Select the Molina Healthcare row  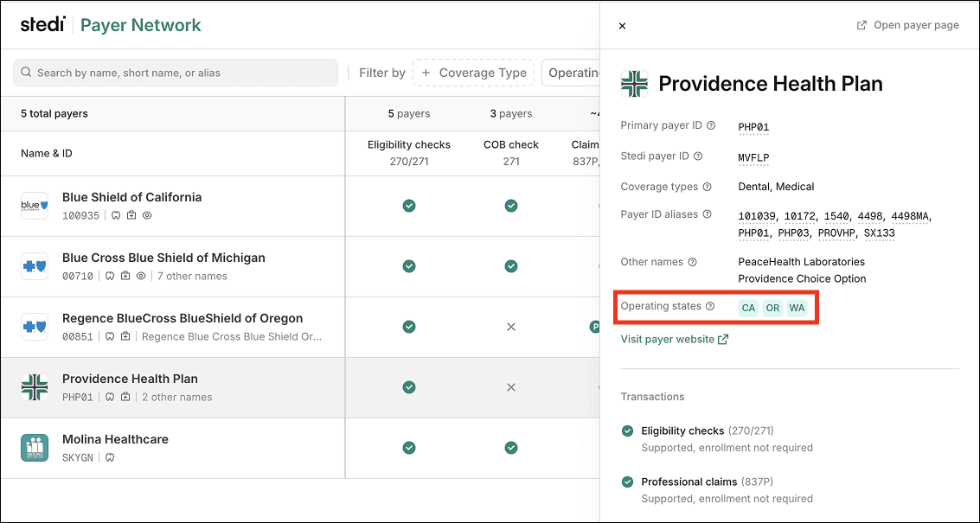coord(300,448)
